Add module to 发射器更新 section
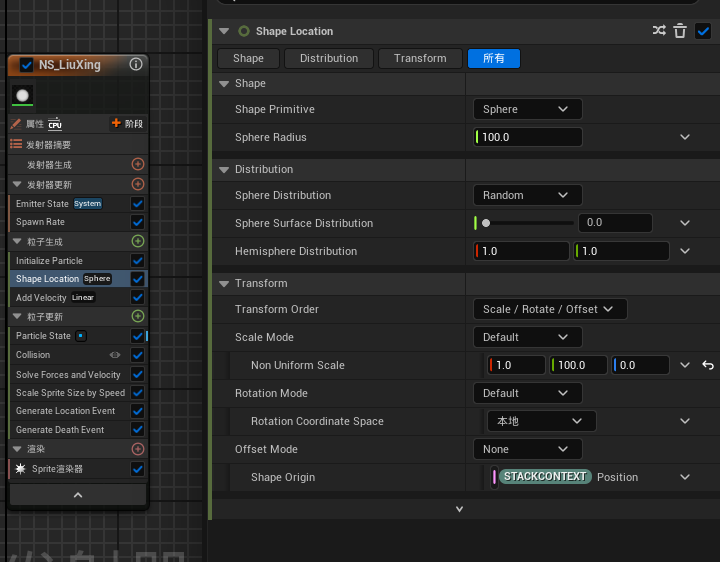The width and height of the screenshot is (720, 562). point(138,184)
